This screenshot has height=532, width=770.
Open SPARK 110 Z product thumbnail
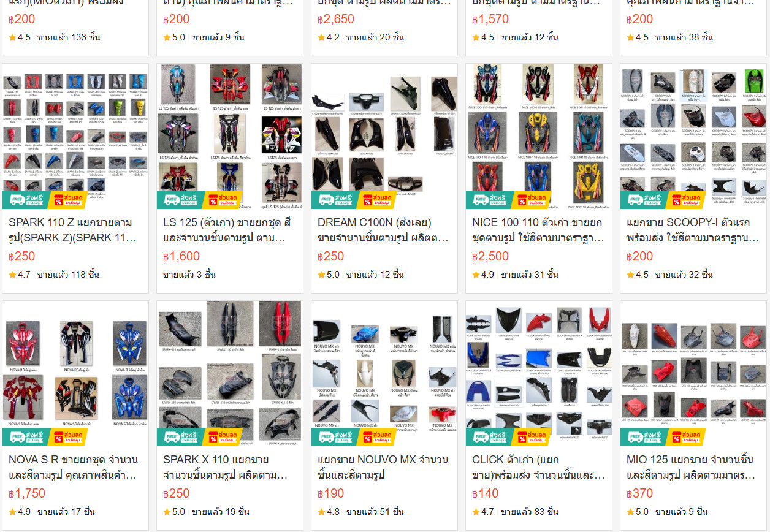[x=75, y=136]
